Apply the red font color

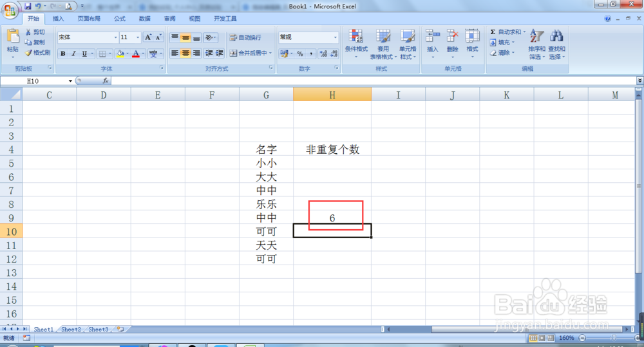click(x=136, y=53)
